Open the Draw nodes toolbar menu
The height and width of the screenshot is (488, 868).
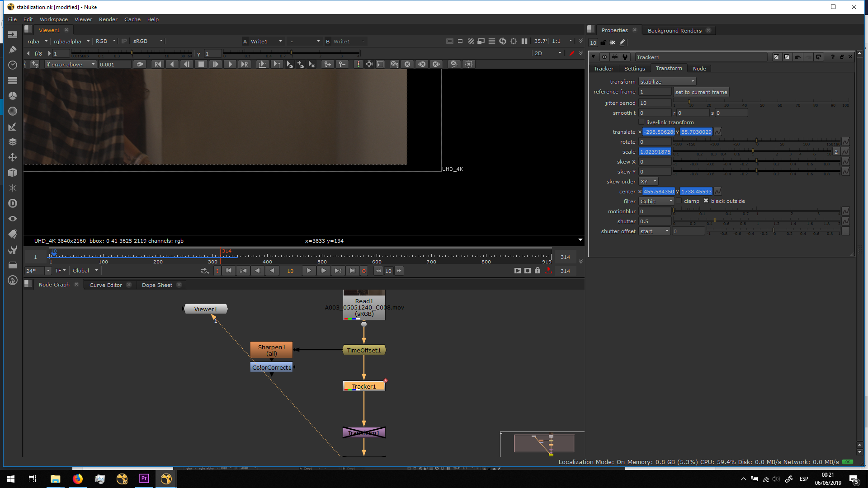click(13, 50)
